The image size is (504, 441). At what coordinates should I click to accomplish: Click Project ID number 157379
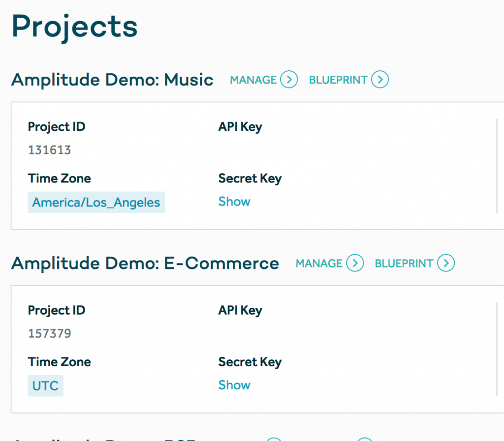pos(50,333)
